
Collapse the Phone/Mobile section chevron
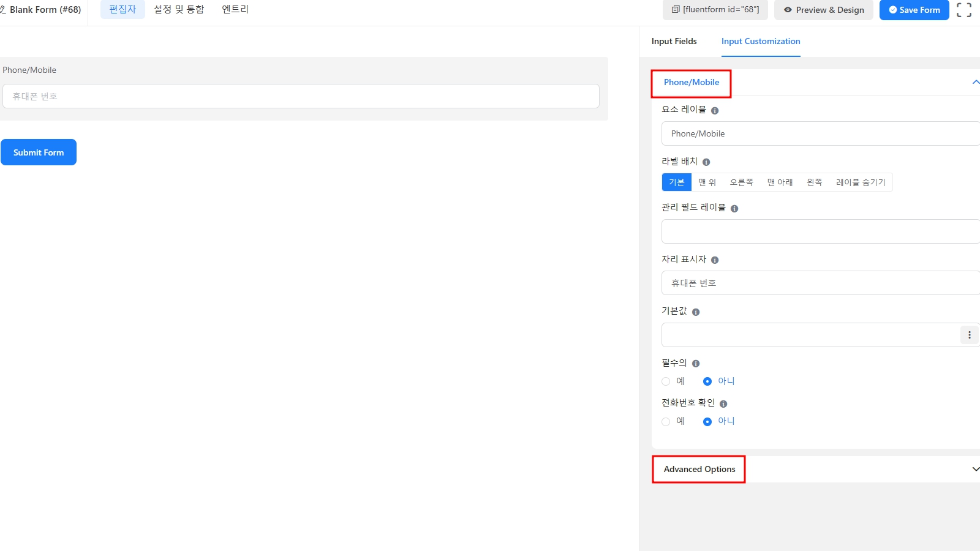(976, 82)
